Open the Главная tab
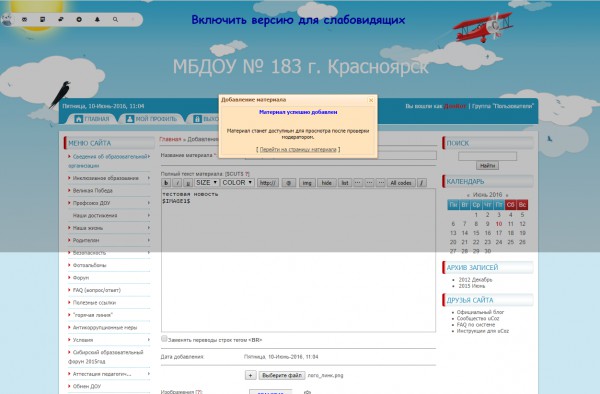 pos(92,119)
